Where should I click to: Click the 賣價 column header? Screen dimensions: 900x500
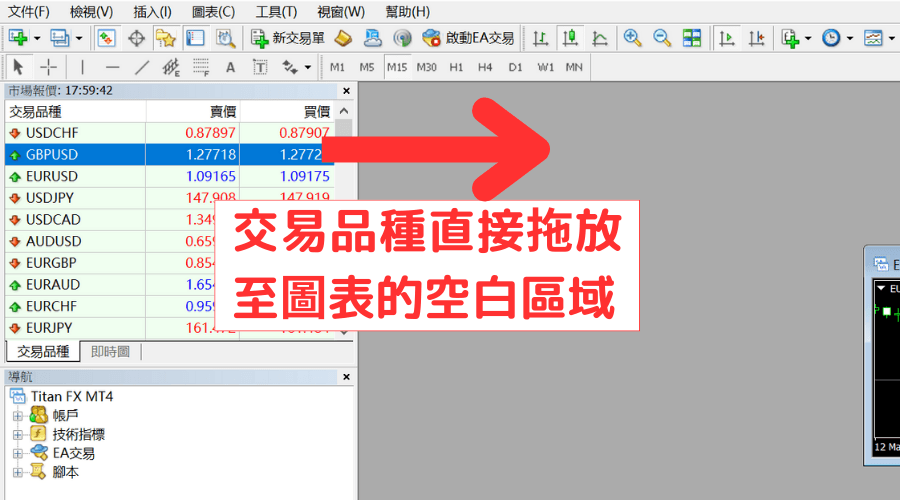pos(193,111)
